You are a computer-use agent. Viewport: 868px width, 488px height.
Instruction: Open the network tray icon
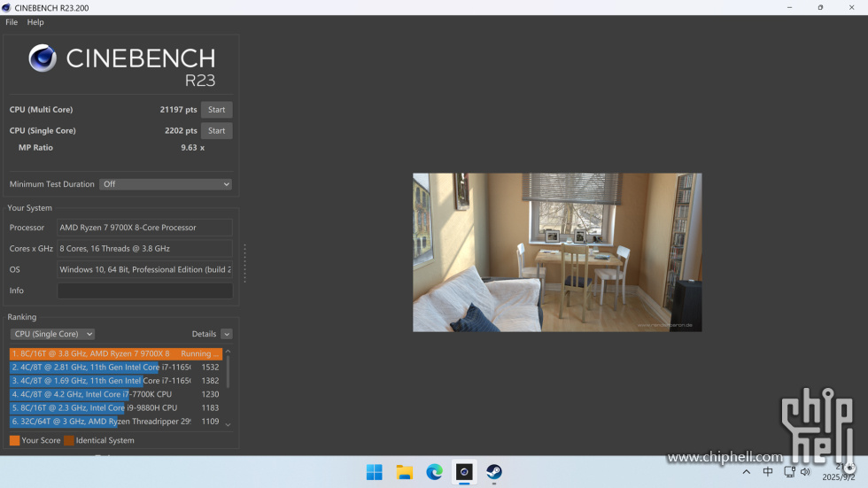[789, 472]
